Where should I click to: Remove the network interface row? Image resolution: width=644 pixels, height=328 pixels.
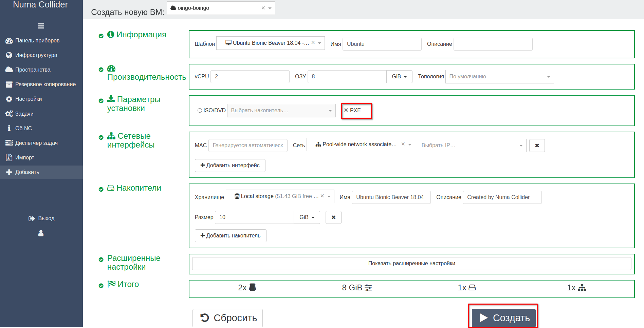[537, 146]
